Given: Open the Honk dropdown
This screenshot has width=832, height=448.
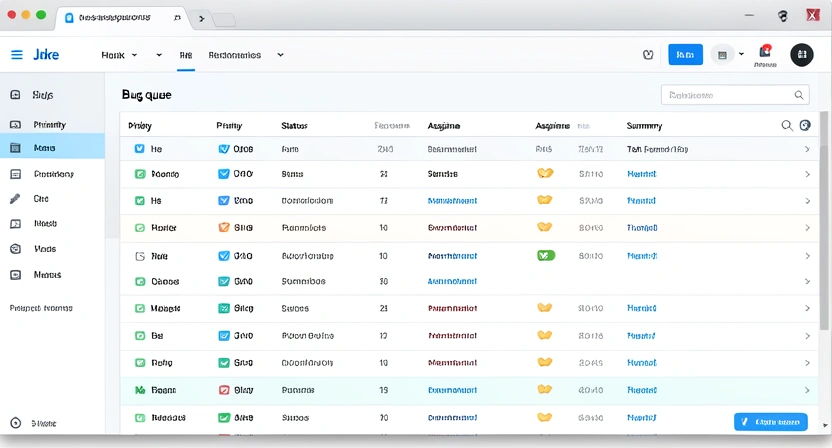Looking at the screenshot, I should pos(119,55).
